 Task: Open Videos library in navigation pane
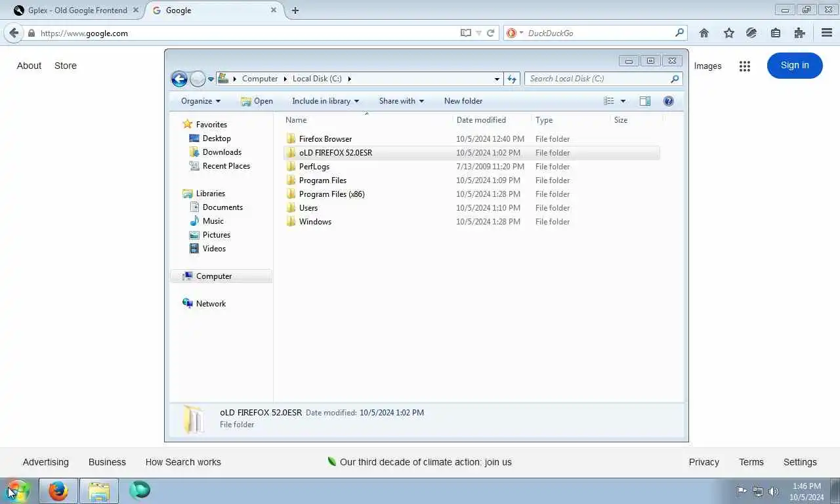pyautogui.click(x=214, y=249)
